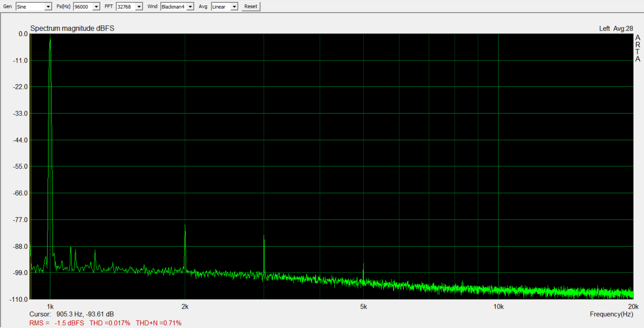The height and width of the screenshot is (328, 644).
Task: Click the -44.0 dB axis label
Action: tap(20, 140)
